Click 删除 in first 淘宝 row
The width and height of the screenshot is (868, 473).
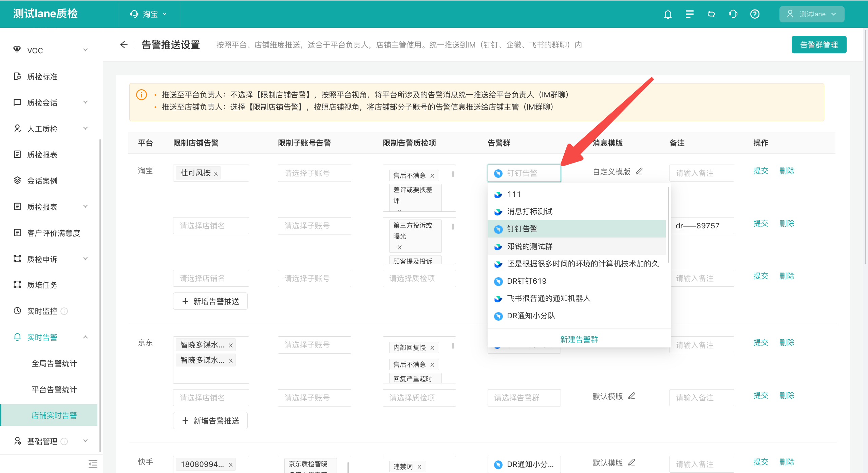(787, 171)
